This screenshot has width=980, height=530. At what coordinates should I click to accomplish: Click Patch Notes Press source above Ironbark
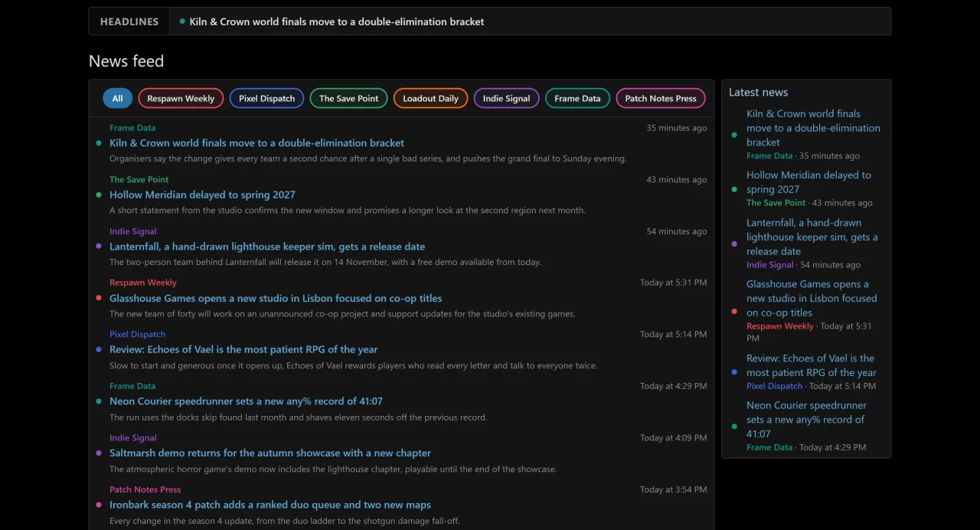[145, 489]
